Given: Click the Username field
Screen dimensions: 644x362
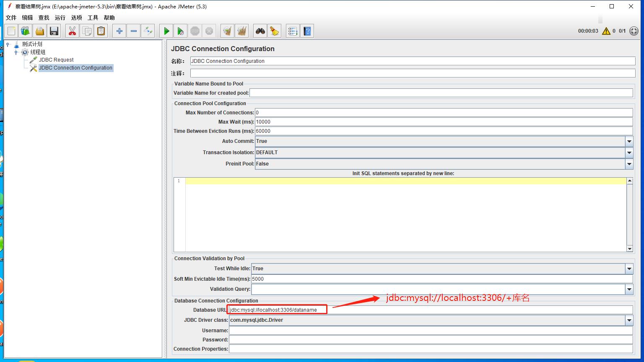Looking at the screenshot, I should pos(431,331).
